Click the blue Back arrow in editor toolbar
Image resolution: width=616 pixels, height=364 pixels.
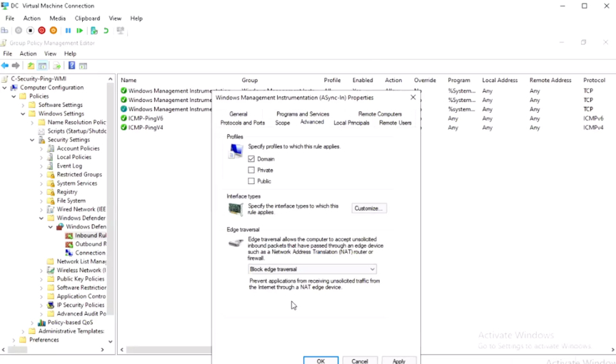pos(5,66)
